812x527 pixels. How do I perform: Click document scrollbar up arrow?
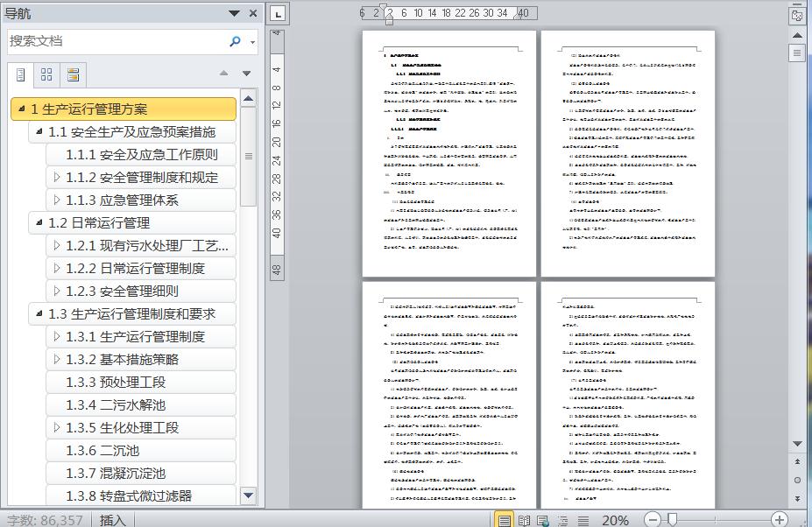point(797,35)
